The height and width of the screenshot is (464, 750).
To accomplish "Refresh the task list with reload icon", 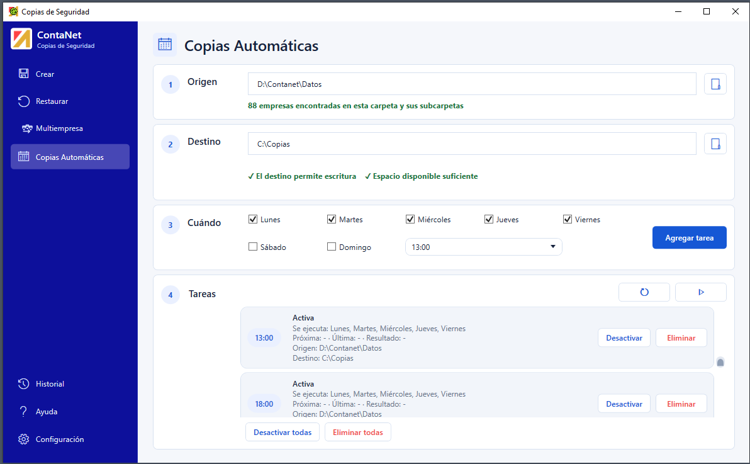I will (x=644, y=292).
